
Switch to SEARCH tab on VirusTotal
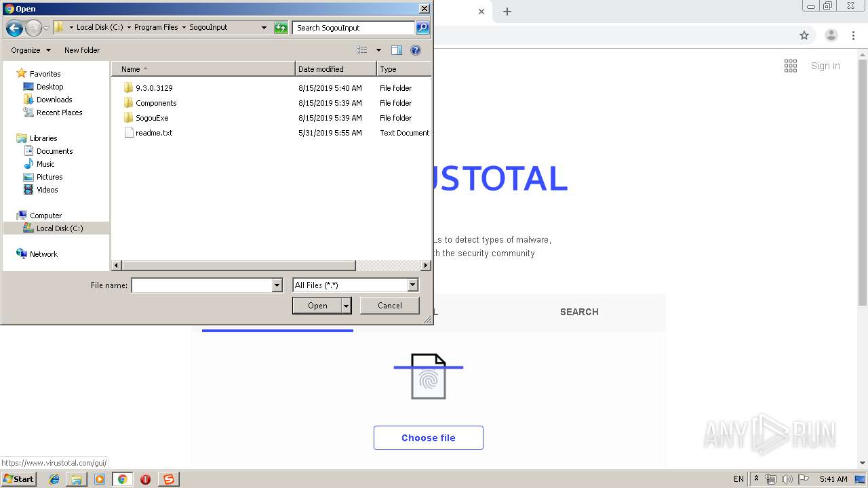click(579, 312)
